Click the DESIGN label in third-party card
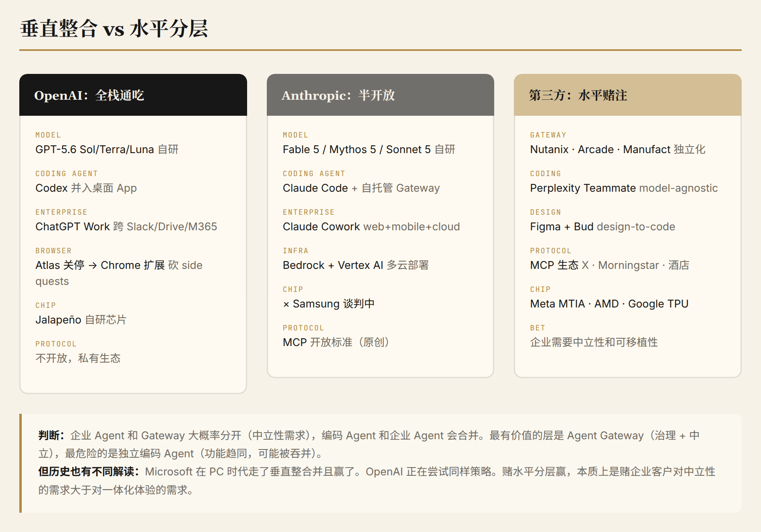This screenshot has height=532, width=761. (x=546, y=212)
